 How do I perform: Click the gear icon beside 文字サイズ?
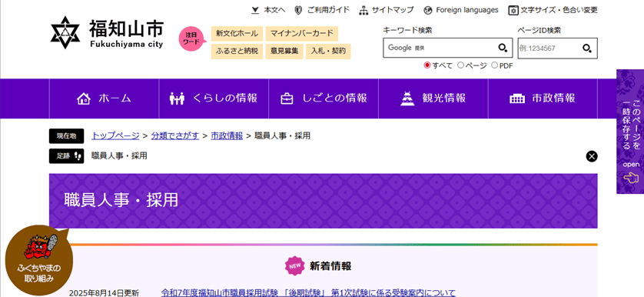513,10
